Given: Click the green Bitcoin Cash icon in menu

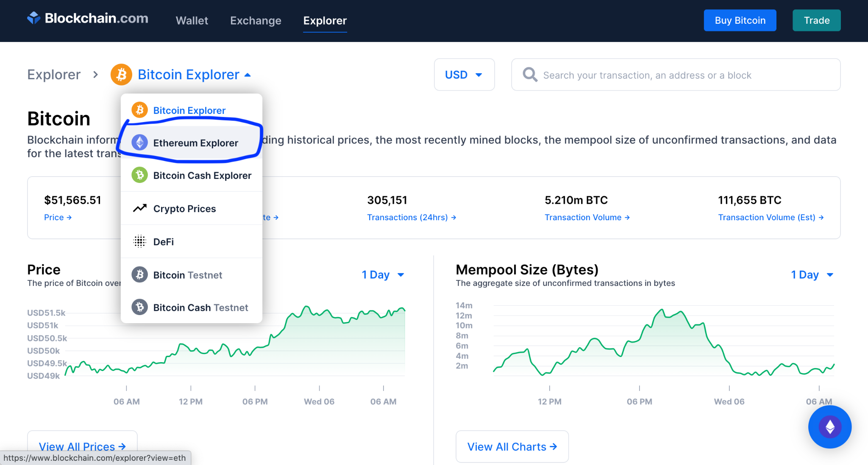Looking at the screenshot, I should [139, 175].
